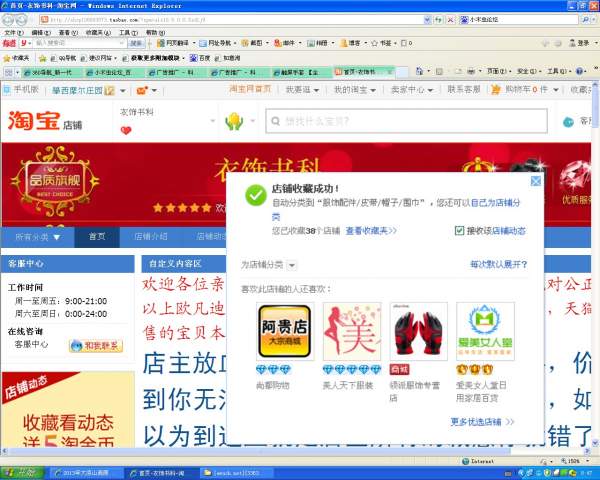The width and height of the screenshot is (600, 480).
Task: Click the IE Help question mark icon
Action: pyautogui.click(x=579, y=71)
